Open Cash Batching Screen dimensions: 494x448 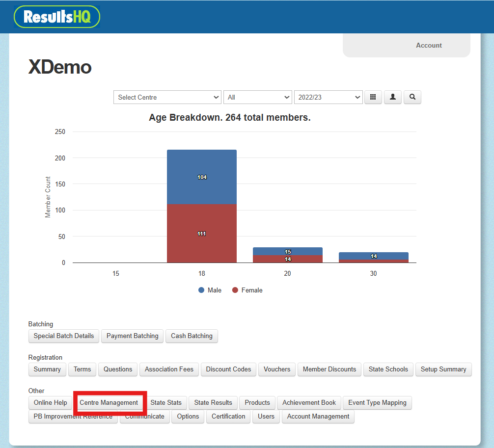coord(192,336)
